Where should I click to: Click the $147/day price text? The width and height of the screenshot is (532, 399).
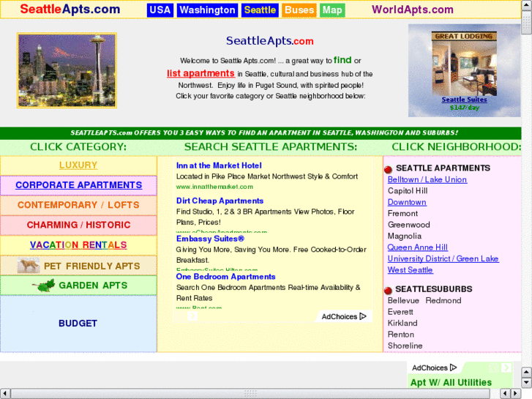tap(464, 108)
